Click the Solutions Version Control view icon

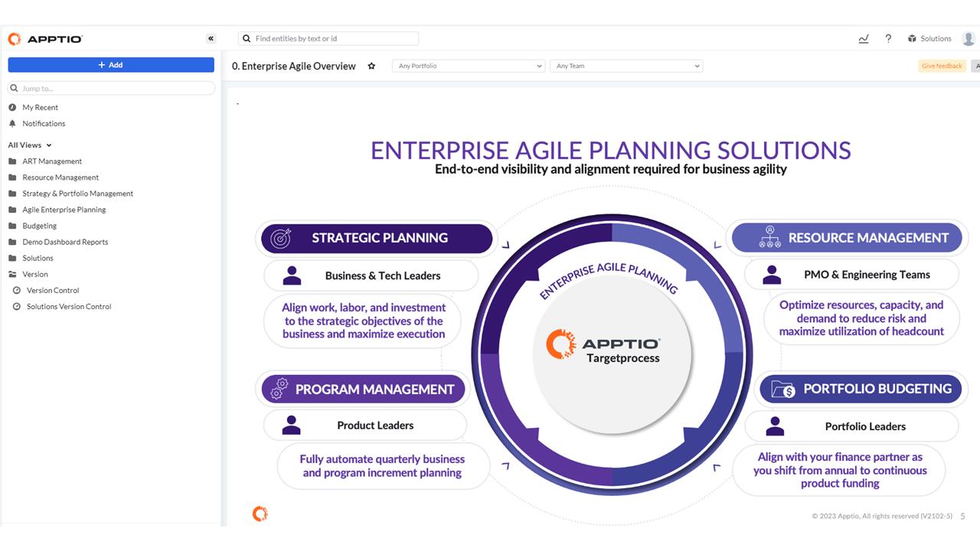(x=17, y=306)
